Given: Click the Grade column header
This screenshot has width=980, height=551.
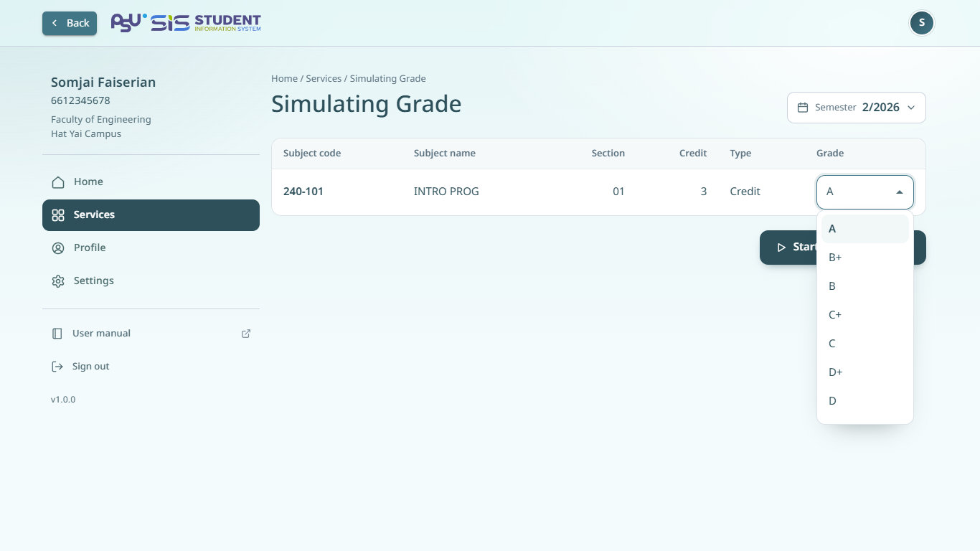Looking at the screenshot, I should pyautogui.click(x=830, y=154).
